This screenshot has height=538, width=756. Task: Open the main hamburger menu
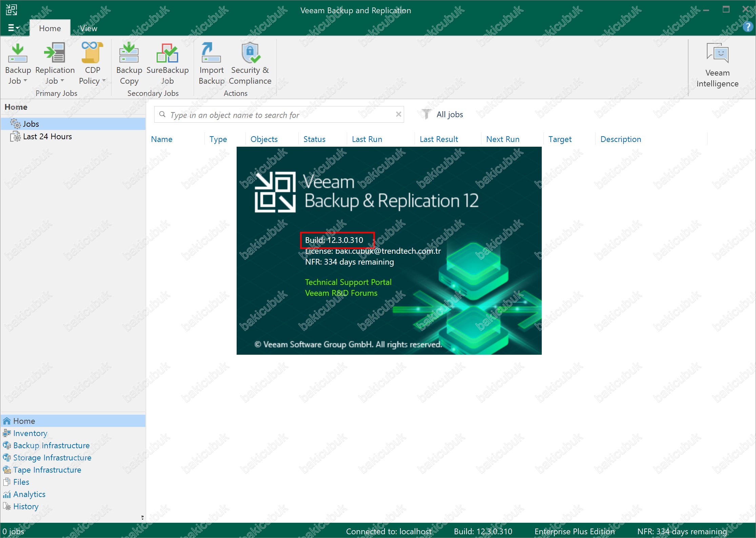click(14, 28)
